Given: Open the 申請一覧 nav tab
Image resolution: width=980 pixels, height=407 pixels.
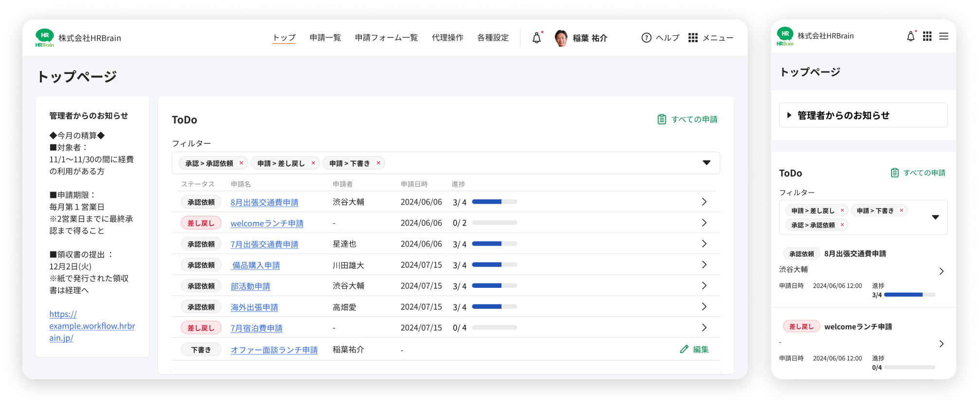Looking at the screenshot, I should pos(325,38).
